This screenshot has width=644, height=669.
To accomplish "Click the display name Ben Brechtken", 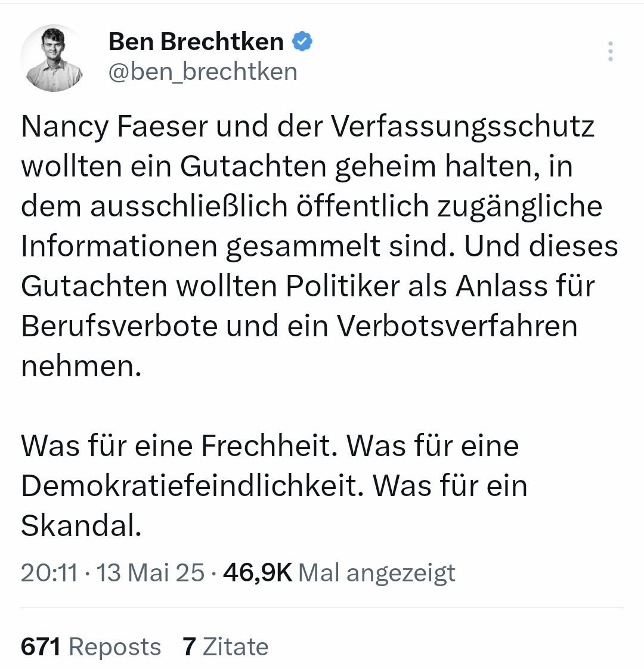I will 196,42.
